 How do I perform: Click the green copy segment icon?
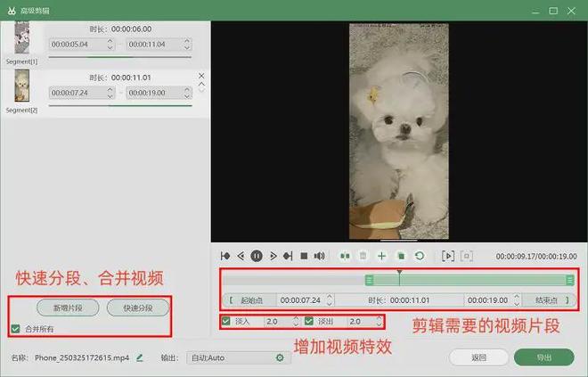click(x=401, y=256)
